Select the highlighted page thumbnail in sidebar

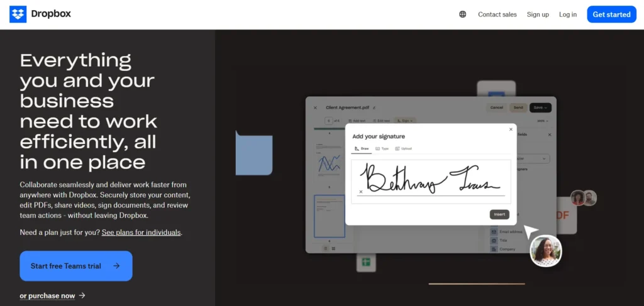[x=330, y=216]
